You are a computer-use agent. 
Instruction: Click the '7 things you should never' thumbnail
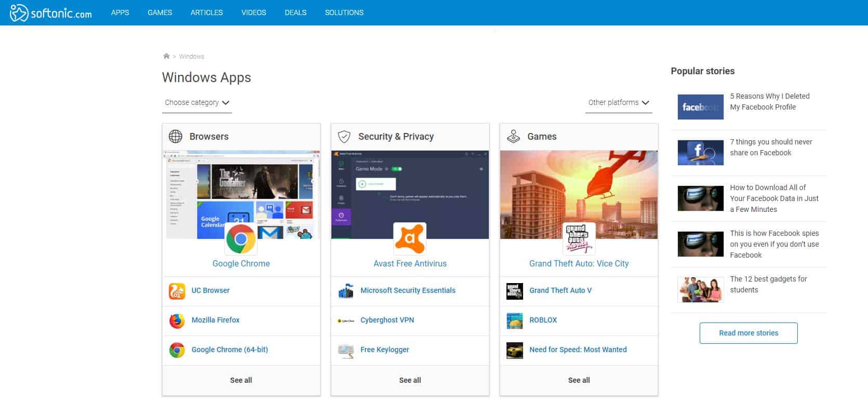[x=701, y=153]
